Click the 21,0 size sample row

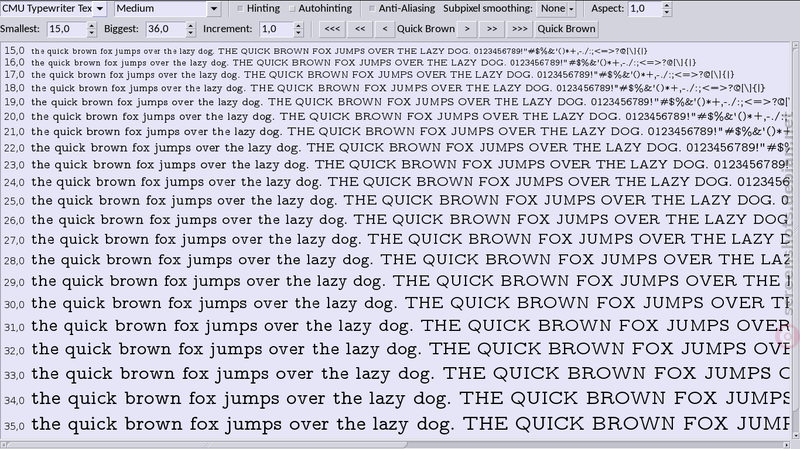coord(396,132)
